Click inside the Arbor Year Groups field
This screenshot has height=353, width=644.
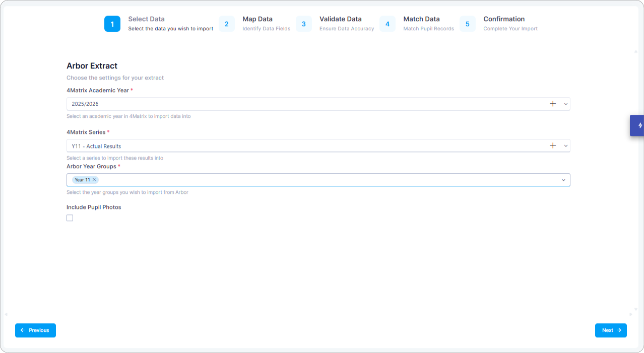[x=318, y=180]
